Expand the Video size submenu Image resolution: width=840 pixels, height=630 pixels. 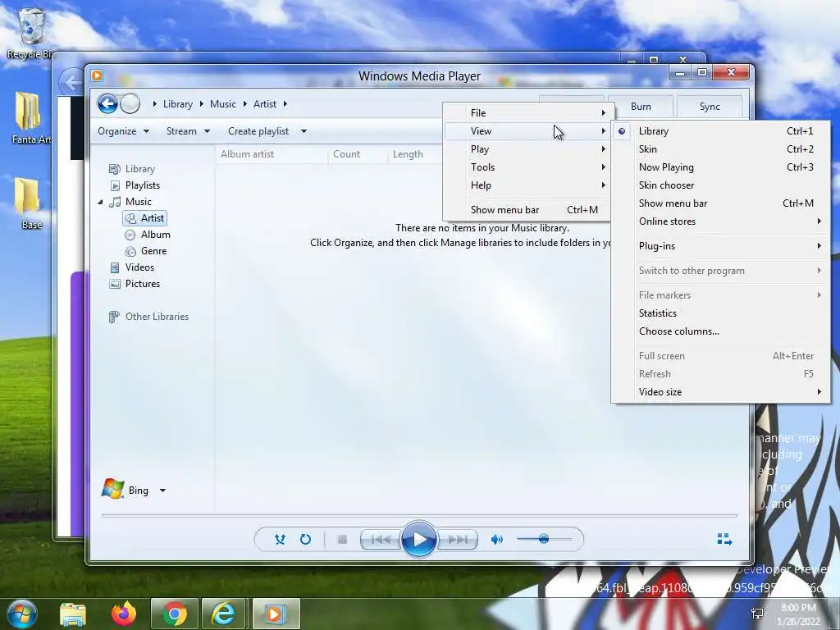[x=720, y=392]
